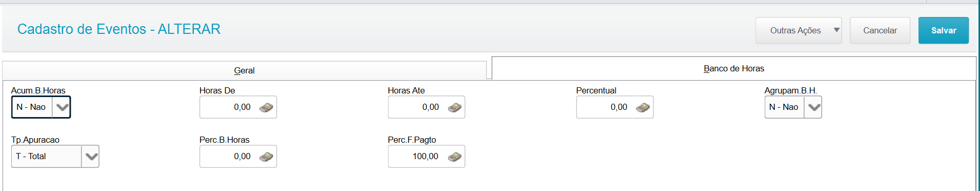Open calculator icon in Perc.F.Pagto field
This screenshot has height=191, width=980.
coord(455,157)
